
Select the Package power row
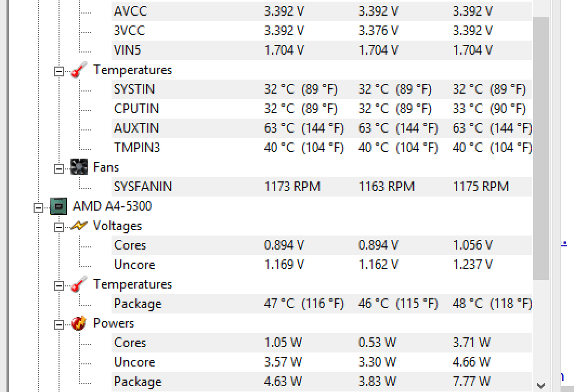(x=322, y=382)
